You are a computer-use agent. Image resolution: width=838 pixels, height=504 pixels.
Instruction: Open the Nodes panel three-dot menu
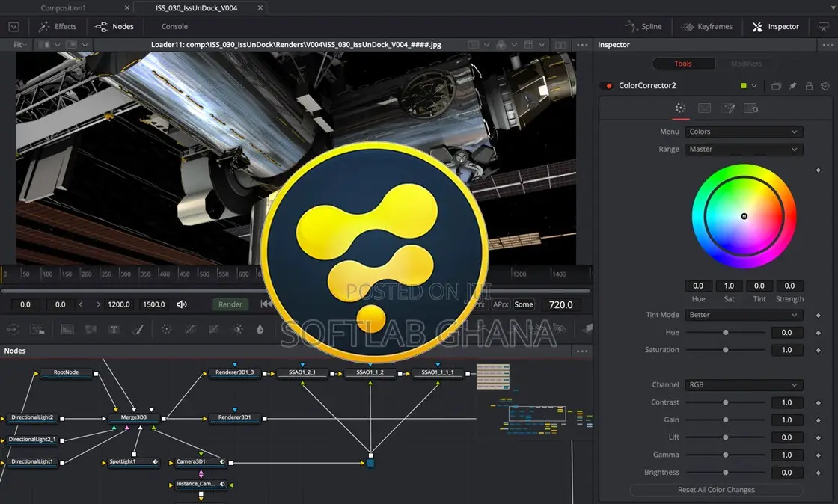(x=582, y=351)
